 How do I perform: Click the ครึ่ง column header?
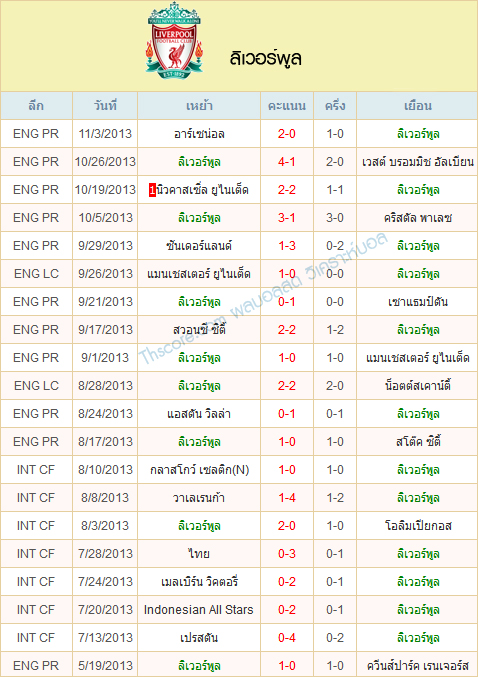point(335,106)
